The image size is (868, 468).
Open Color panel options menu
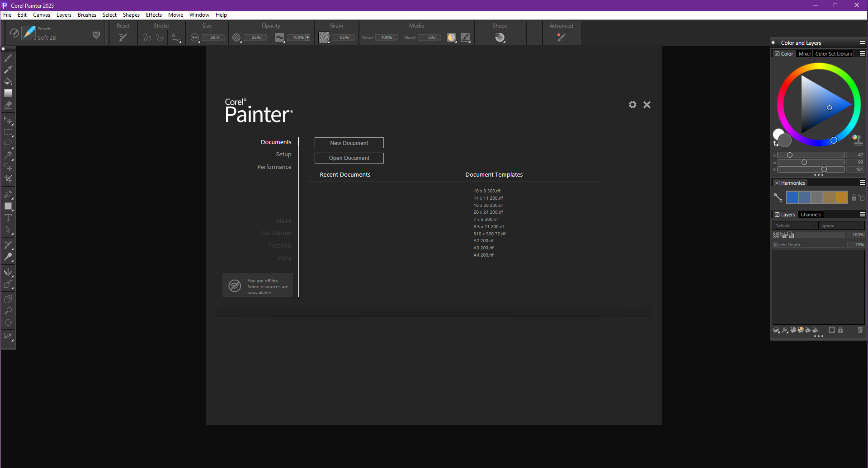[862, 53]
